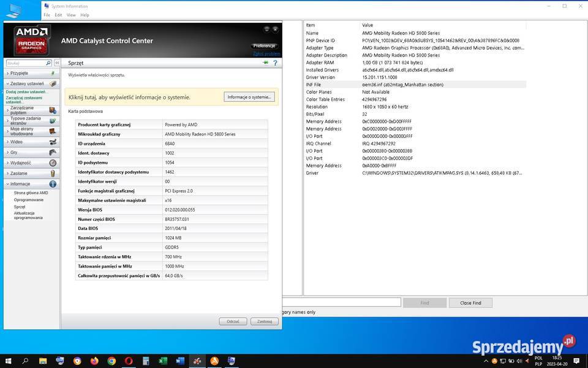This screenshot has width=588, height=368.
Task: Select Sprzęt under Informacje
Action: (20, 207)
